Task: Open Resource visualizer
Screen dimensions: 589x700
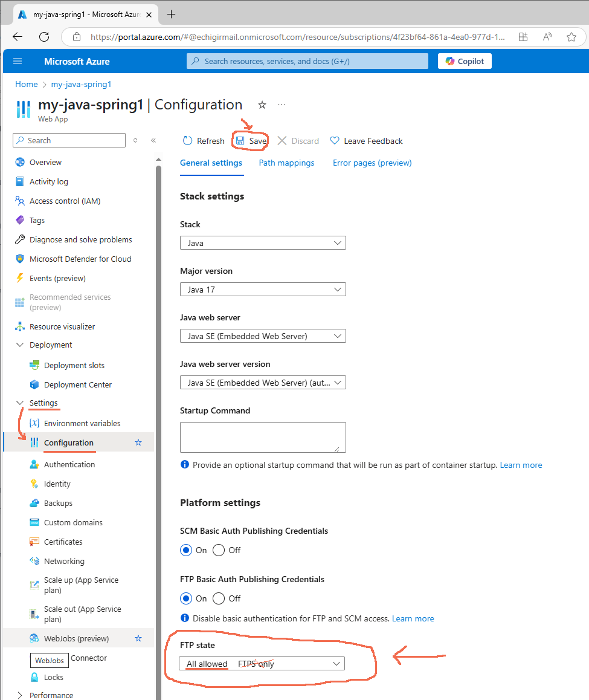Action: click(x=62, y=326)
